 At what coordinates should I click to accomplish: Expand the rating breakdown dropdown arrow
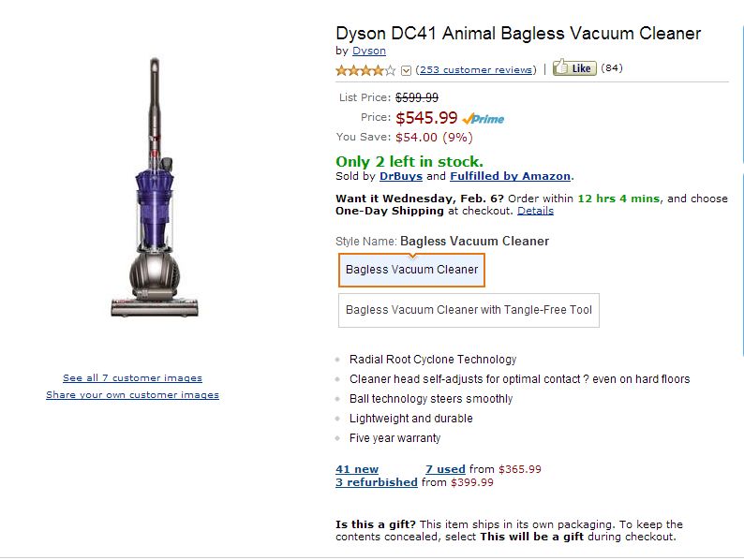click(x=406, y=70)
